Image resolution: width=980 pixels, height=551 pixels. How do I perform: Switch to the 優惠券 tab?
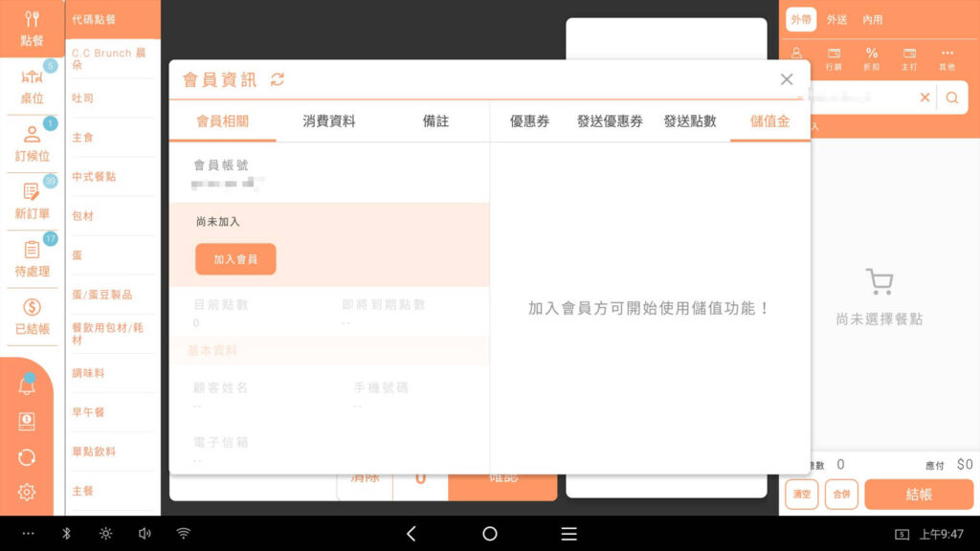[x=529, y=121]
